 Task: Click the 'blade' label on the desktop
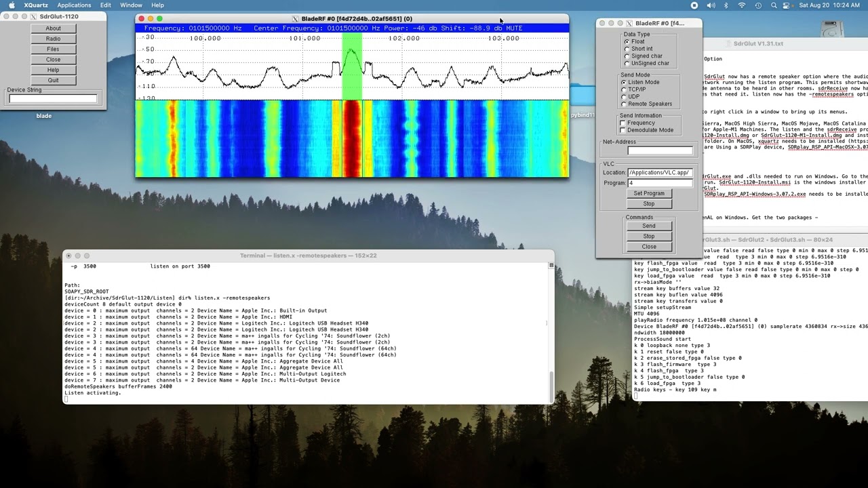click(x=43, y=116)
